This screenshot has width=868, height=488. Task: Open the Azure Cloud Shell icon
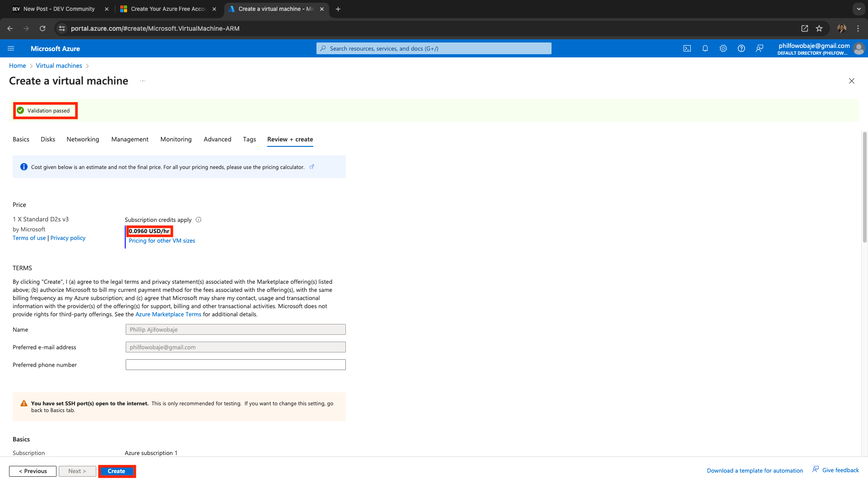point(687,48)
